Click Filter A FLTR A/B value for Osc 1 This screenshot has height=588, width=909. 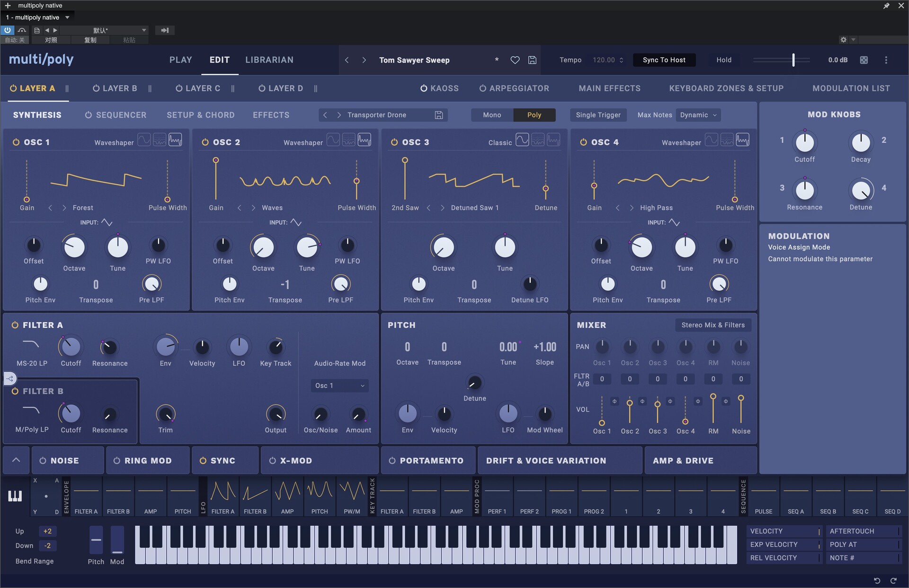(x=602, y=379)
